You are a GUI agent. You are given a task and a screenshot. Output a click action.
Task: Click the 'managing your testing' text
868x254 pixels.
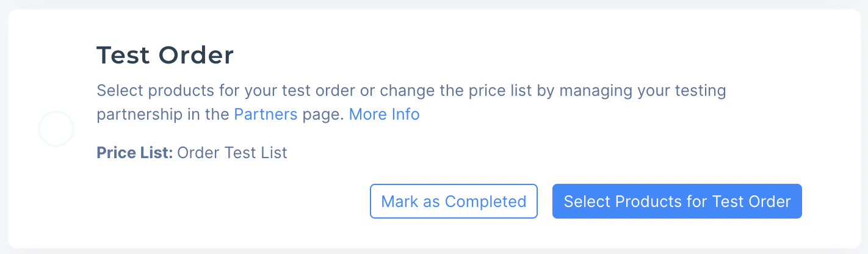[x=643, y=92]
